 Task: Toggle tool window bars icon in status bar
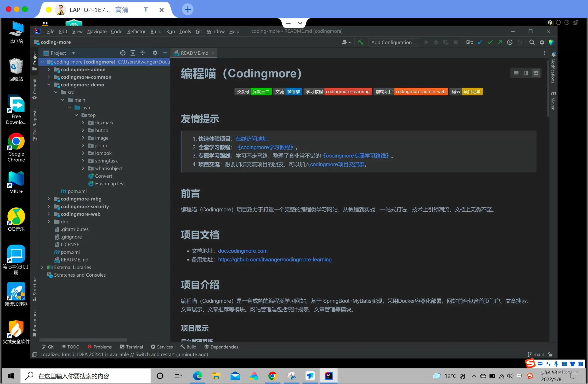(35, 354)
